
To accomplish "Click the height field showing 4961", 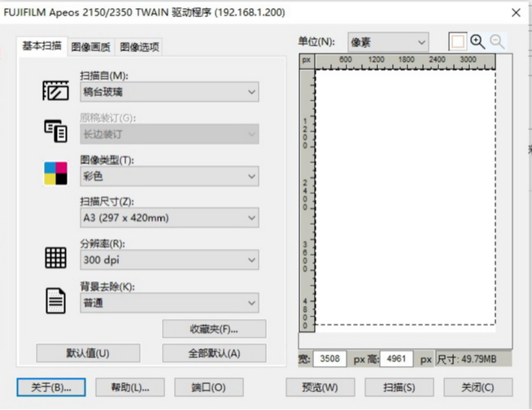I will (396, 359).
